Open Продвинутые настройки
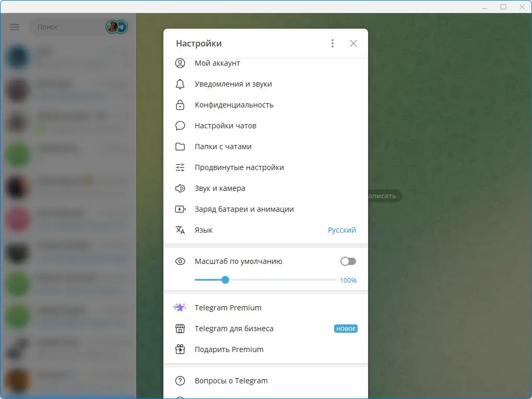The height and width of the screenshot is (399, 532). click(x=266, y=167)
